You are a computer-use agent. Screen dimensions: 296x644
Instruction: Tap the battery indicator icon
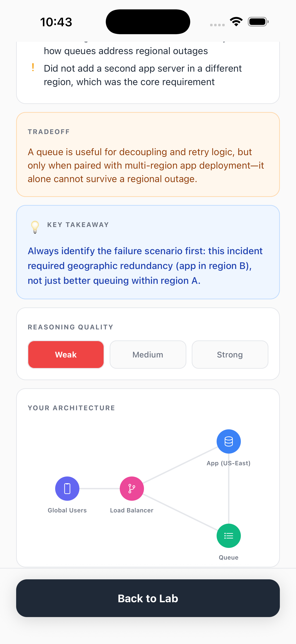[258, 22]
